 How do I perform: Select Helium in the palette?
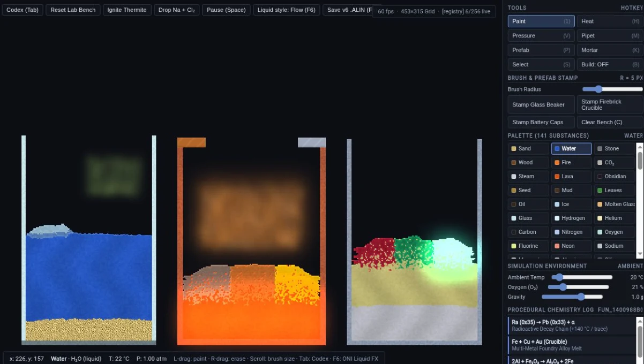(615, 218)
